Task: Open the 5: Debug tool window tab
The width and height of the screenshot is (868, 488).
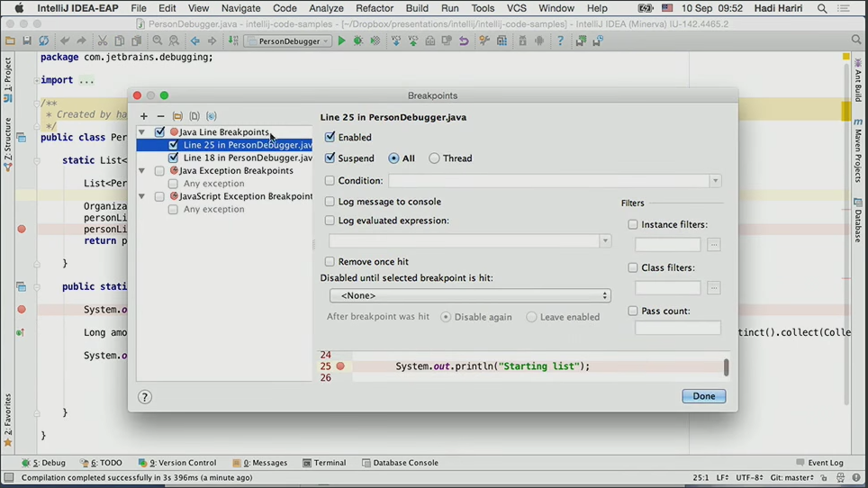Action: (x=44, y=463)
